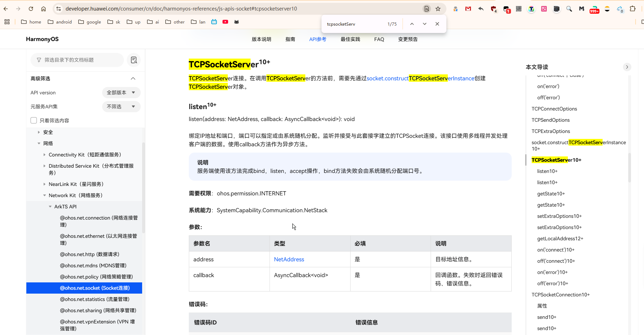Viewport: 644px width, 335px height.
Task: Open the FAQ nav tab
Action: (x=379, y=39)
